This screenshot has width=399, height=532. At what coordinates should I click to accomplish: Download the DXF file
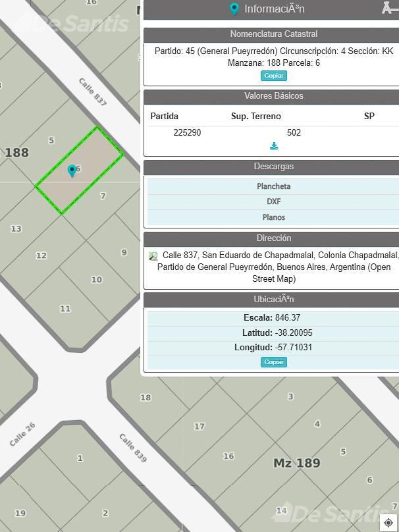273,201
